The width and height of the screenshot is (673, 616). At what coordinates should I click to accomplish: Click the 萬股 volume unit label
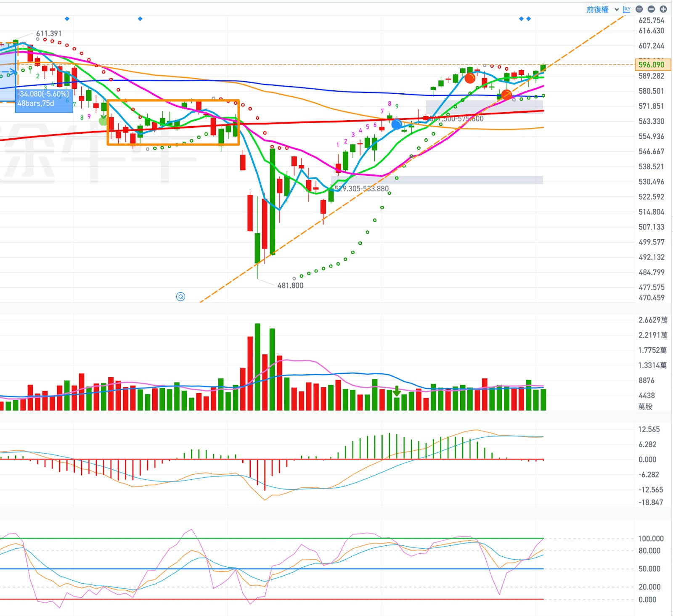click(x=645, y=407)
